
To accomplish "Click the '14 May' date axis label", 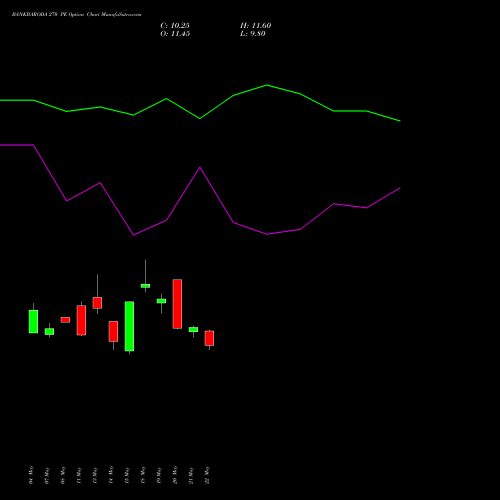I will pyautogui.click(x=111, y=475).
